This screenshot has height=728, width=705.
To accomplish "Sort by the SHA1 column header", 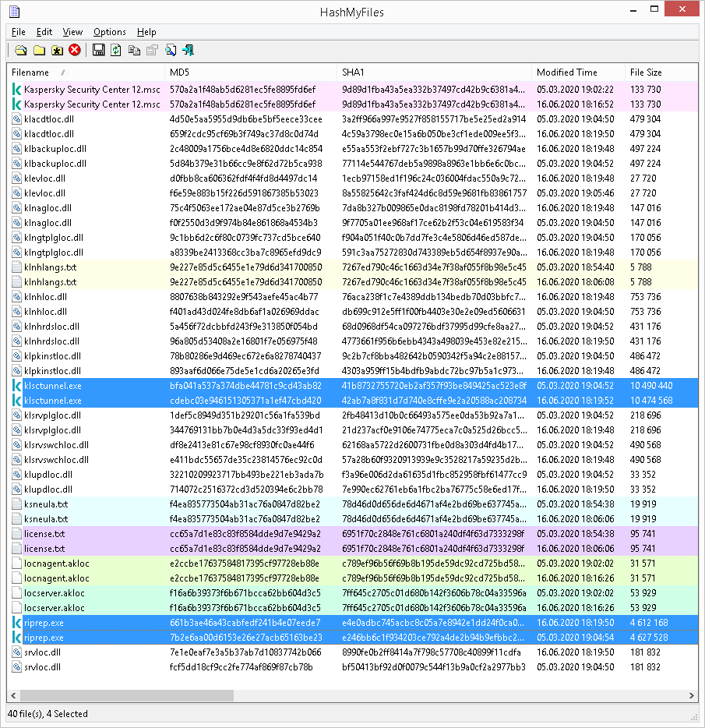I will (434, 72).
